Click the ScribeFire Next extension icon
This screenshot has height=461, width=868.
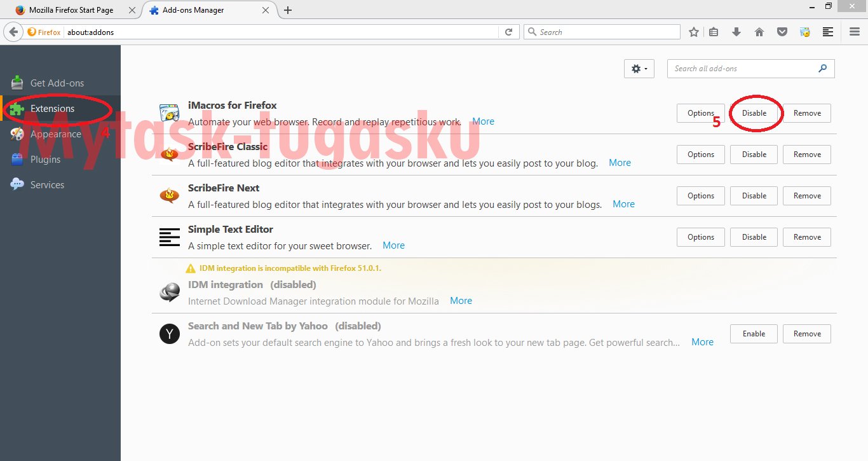pyautogui.click(x=170, y=196)
